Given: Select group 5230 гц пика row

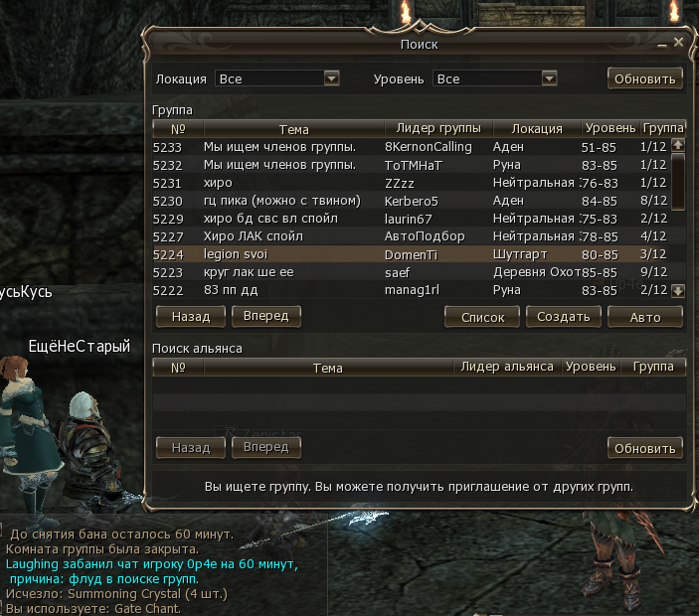Looking at the screenshot, I should [x=413, y=201].
